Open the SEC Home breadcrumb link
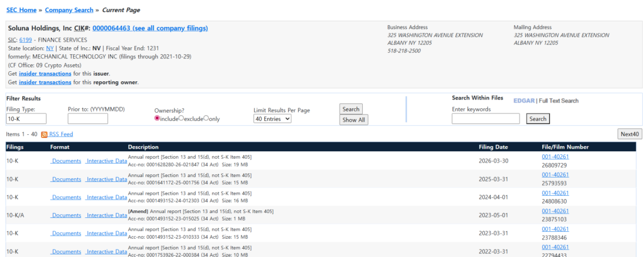 pyautogui.click(x=21, y=10)
